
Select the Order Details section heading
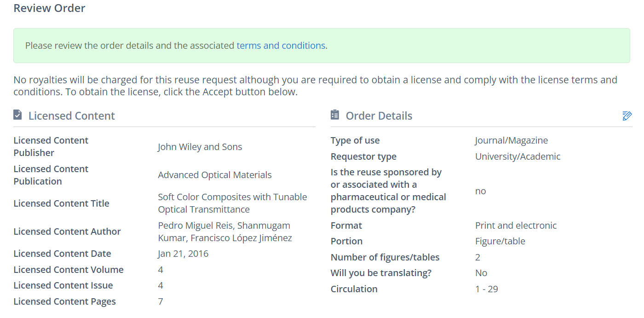(379, 116)
